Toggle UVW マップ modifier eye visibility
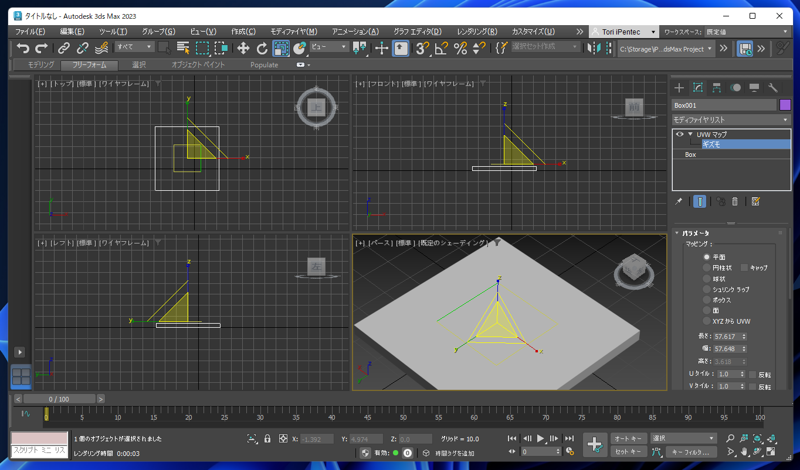Screen dimensions: 800x470 [x=679, y=134]
